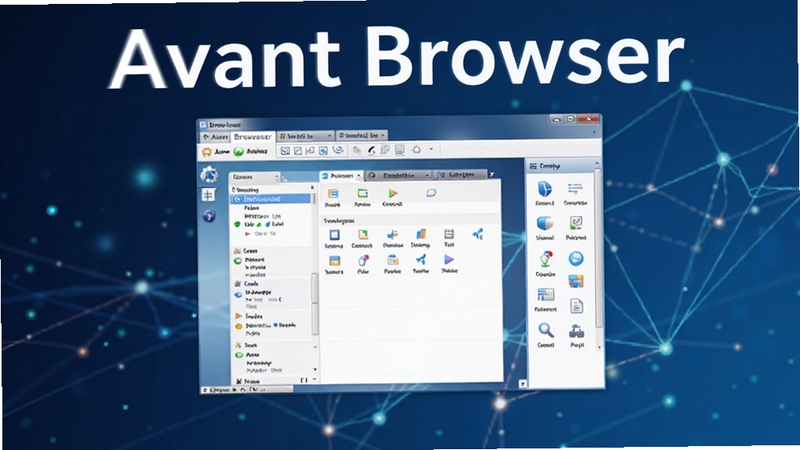
Task: Click the blue airplane icon in the second row
Action: [x=421, y=260]
